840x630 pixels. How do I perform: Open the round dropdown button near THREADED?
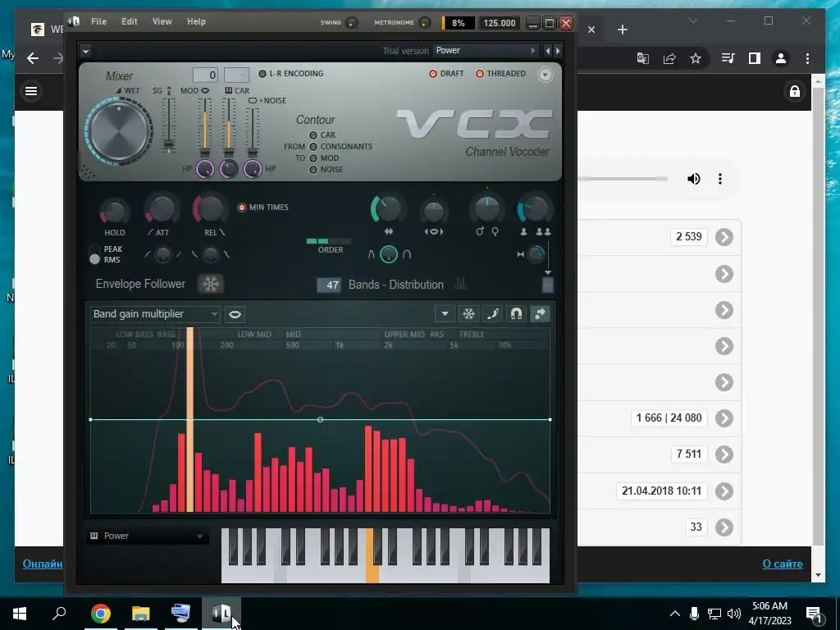[545, 75]
